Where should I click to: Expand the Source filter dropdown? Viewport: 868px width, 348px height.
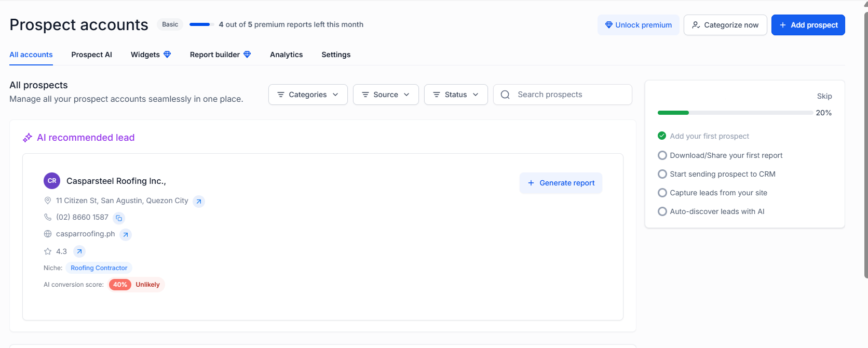click(386, 95)
